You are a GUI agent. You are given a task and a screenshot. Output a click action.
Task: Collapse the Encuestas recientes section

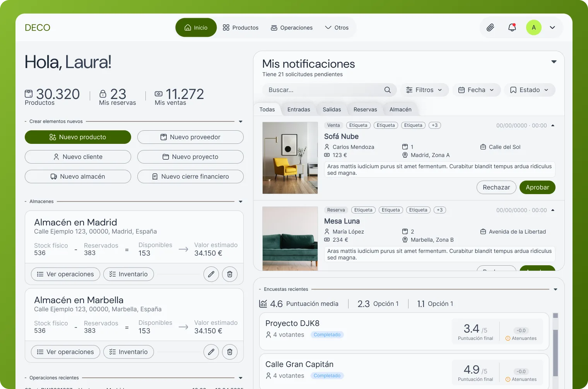tap(556, 289)
